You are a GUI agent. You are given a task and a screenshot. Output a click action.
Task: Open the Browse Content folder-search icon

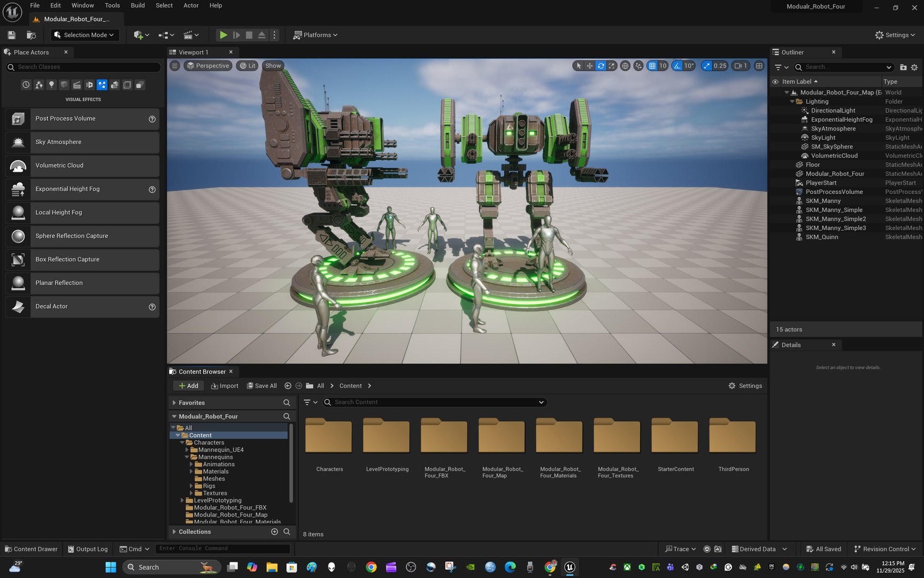point(31,35)
